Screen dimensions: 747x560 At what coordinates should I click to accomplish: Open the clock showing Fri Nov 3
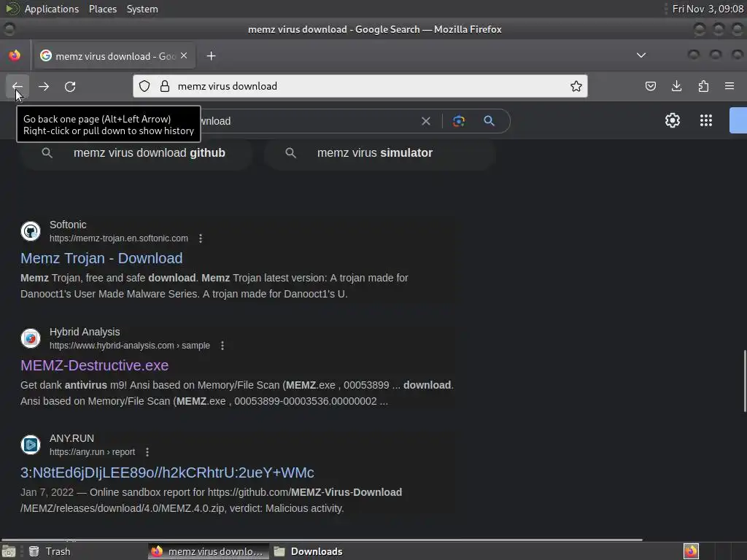[708, 9]
